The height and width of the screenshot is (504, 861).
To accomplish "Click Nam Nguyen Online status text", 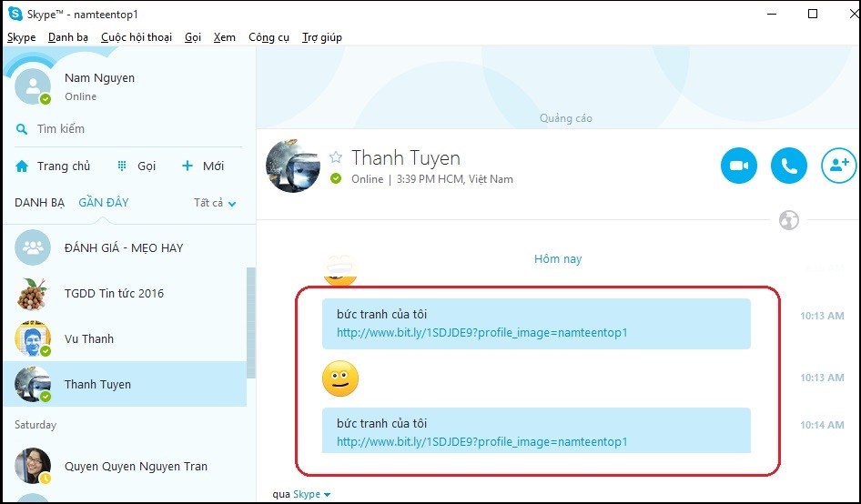I will point(81,96).
